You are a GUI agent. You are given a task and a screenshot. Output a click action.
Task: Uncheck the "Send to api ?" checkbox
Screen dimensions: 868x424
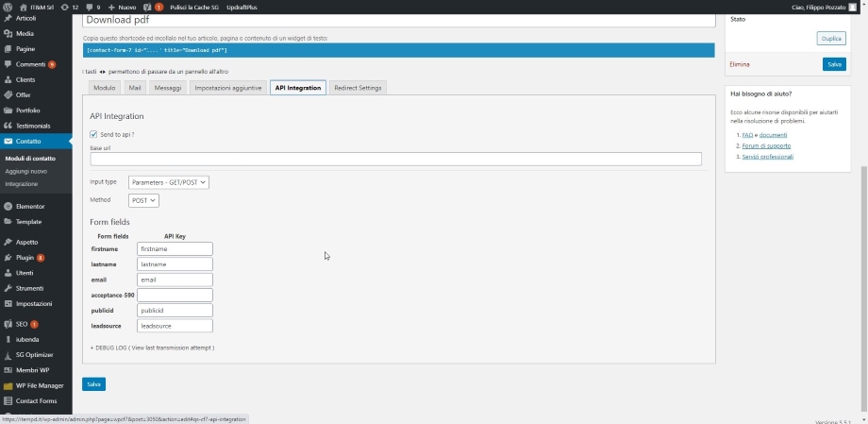(x=93, y=135)
